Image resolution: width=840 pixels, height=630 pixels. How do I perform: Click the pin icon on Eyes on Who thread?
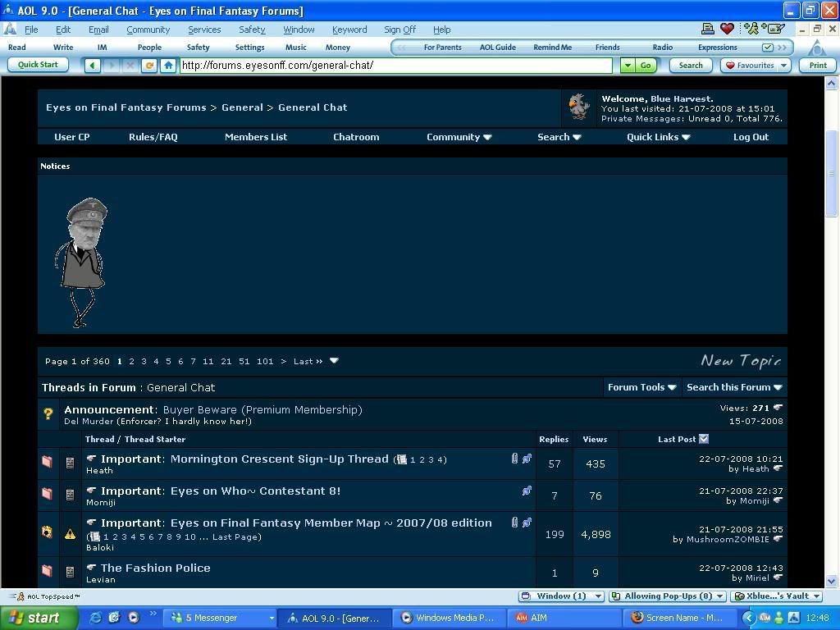[527, 491]
